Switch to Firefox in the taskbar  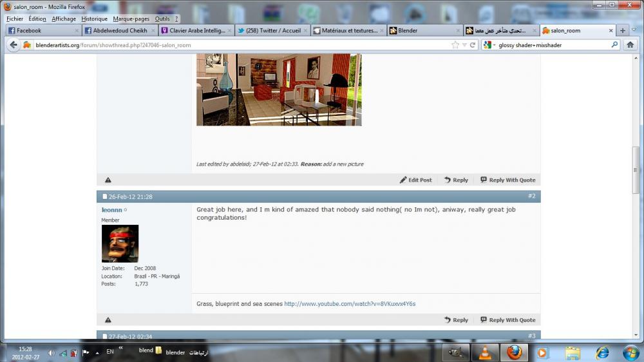point(514,352)
